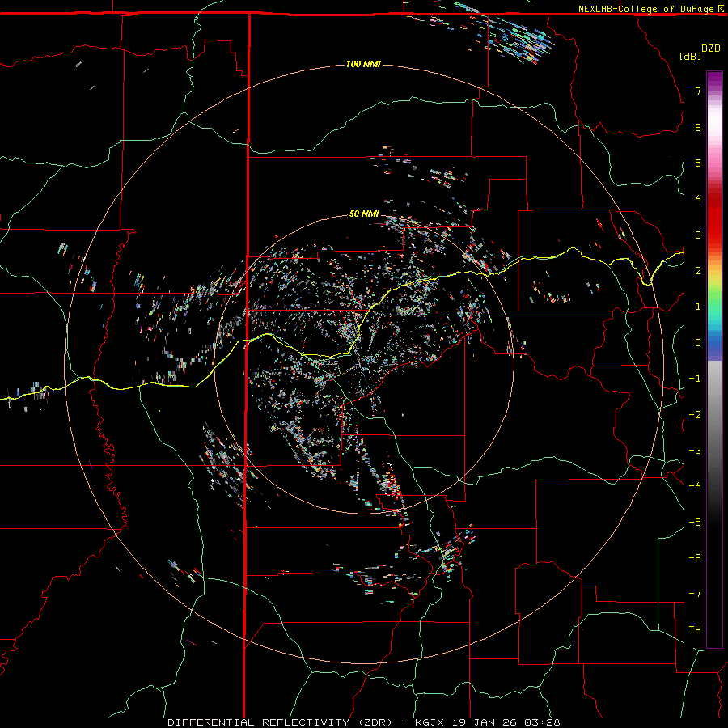Screen dimensions: 728x728
Task: Click the 2 value on color scale
Action: (698, 271)
